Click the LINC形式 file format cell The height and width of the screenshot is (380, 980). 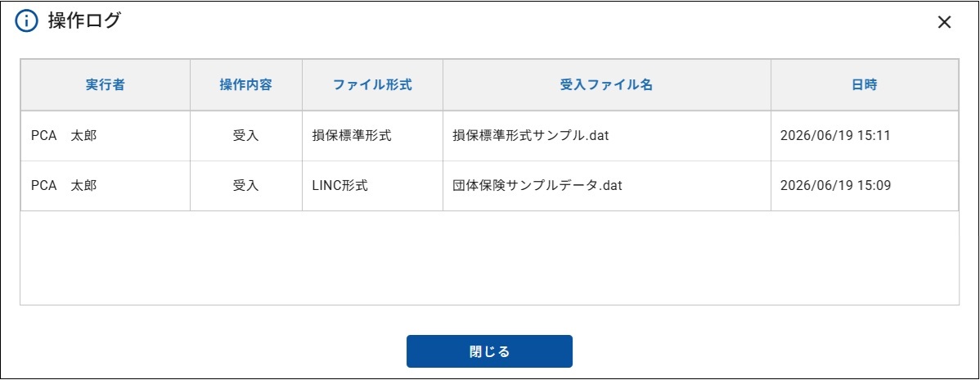point(372,186)
